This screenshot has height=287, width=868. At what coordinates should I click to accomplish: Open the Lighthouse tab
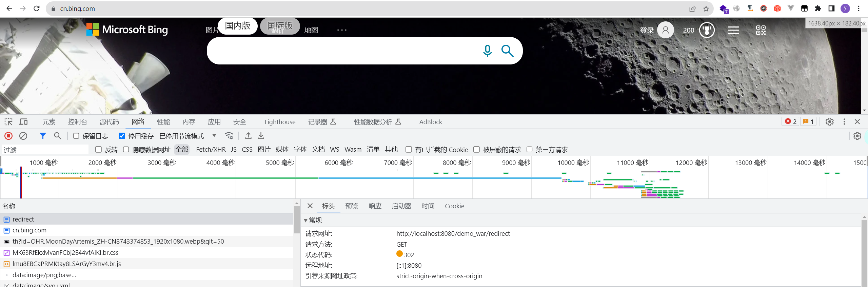click(x=280, y=122)
